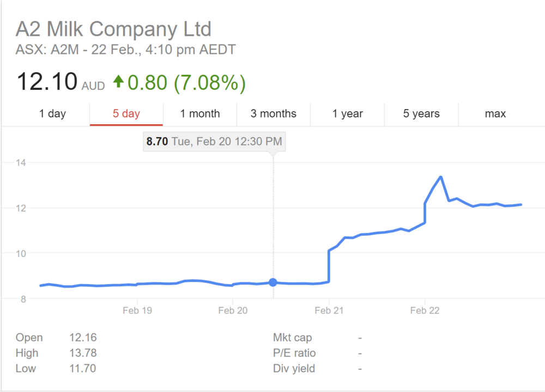Select the max range tab

coord(495,114)
